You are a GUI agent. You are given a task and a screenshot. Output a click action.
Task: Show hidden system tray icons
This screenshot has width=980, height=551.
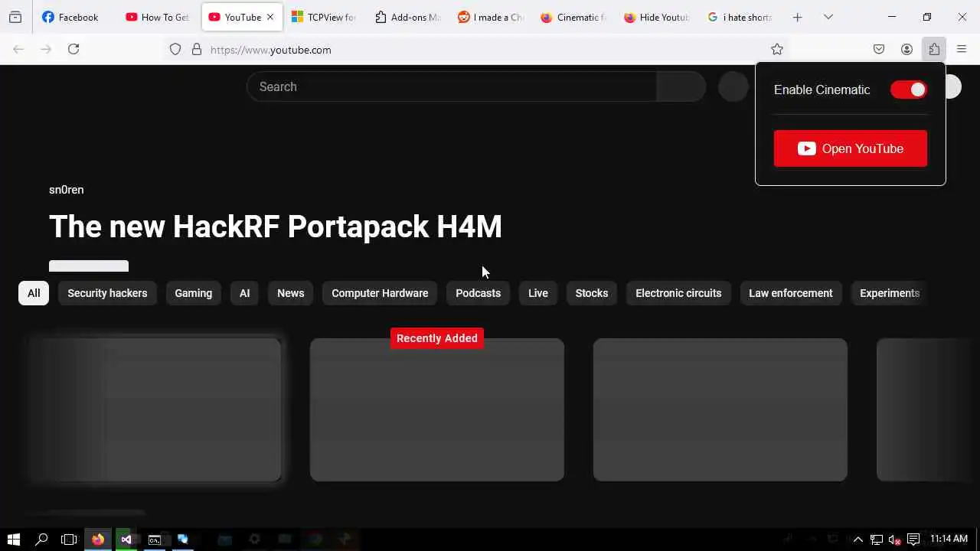pos(858,540)
